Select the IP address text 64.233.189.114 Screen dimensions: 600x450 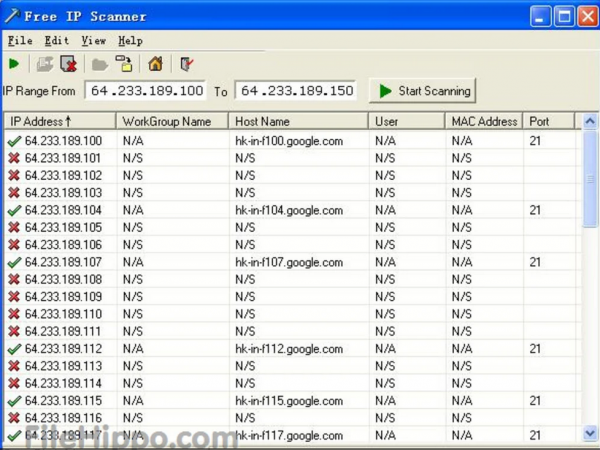coord(63,383)
